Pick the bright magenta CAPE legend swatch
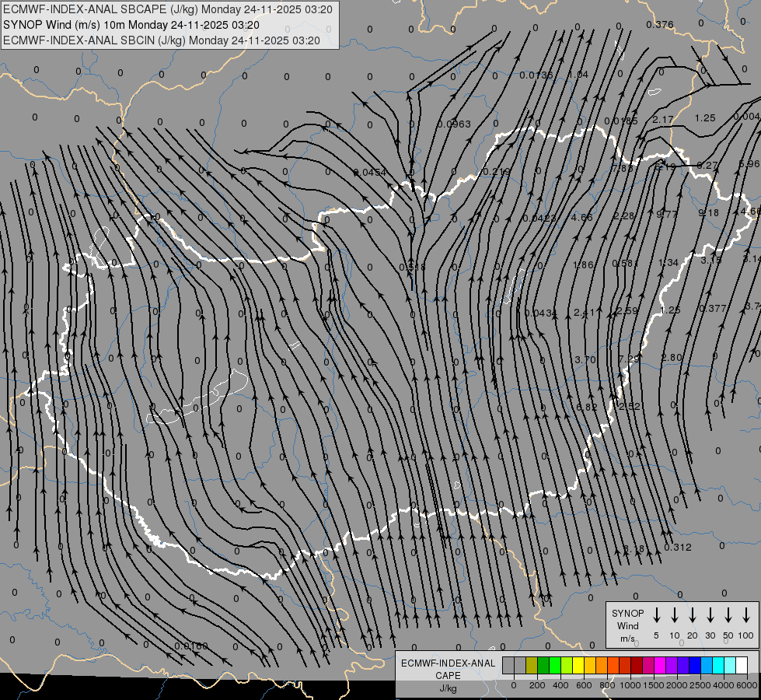The image size is (761, 700). point(660,666)
